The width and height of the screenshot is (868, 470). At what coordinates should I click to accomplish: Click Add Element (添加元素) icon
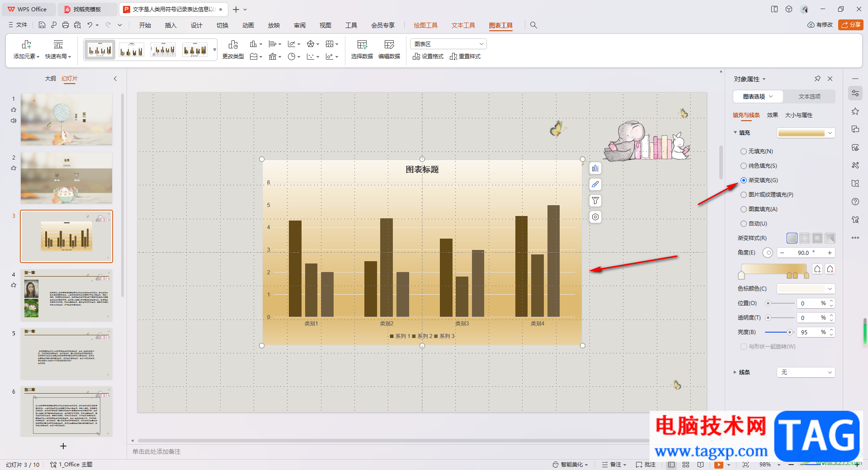click(x=26, y=45)
